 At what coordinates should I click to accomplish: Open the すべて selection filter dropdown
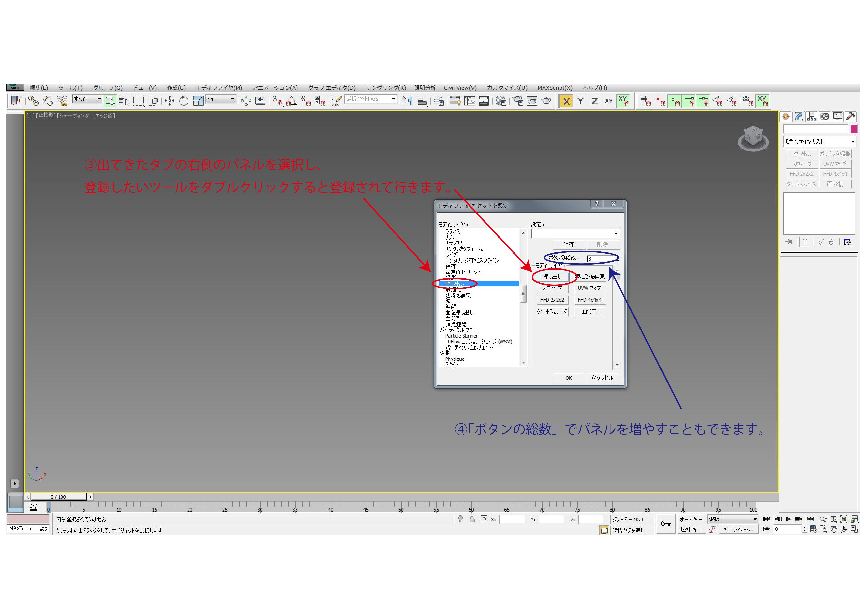pyautogui.click(x=87, y=99)
